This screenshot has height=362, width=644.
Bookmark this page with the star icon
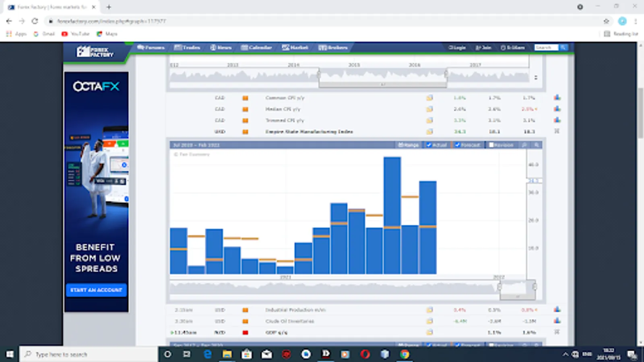pos(606,21)
